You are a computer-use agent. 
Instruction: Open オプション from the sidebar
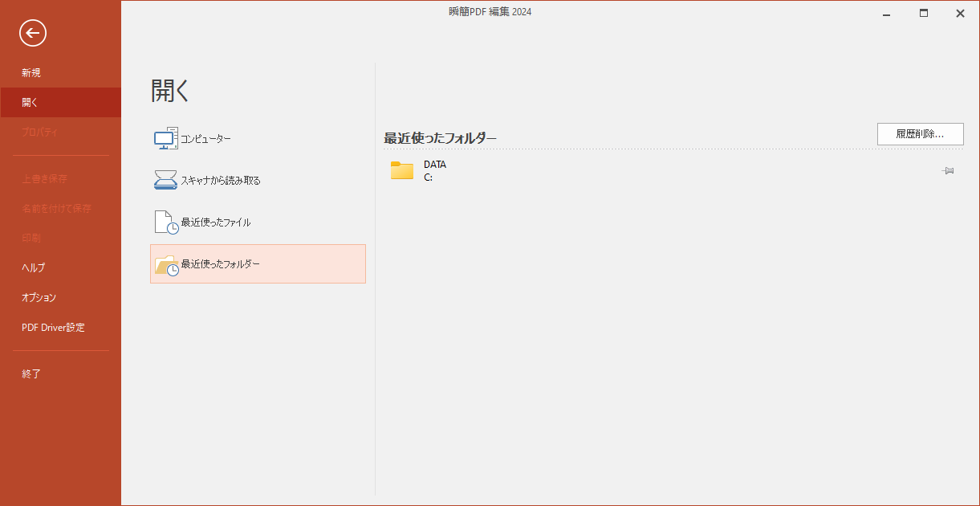[61, 297]
